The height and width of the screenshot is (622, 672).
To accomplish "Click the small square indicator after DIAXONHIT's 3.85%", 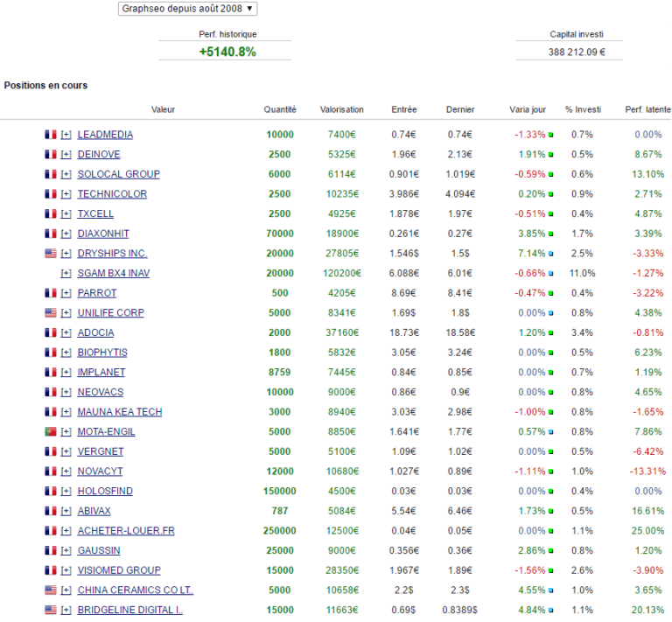I will tap(551, 234).
